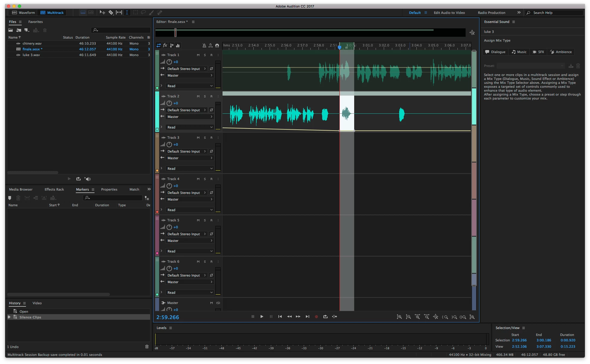Open Track 1 Read automation dropdown
590x364 pixels.
click(190, 86)
